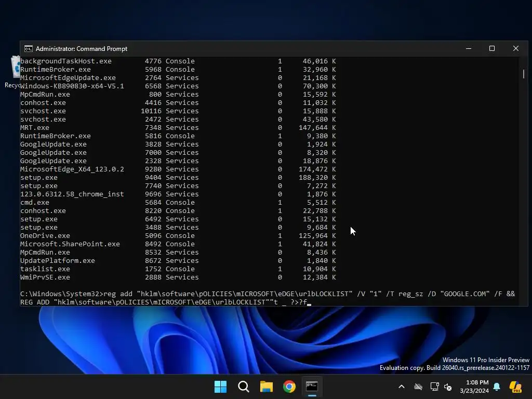
Task: Click memory value 174,472 K
Action: pos(317,169)
